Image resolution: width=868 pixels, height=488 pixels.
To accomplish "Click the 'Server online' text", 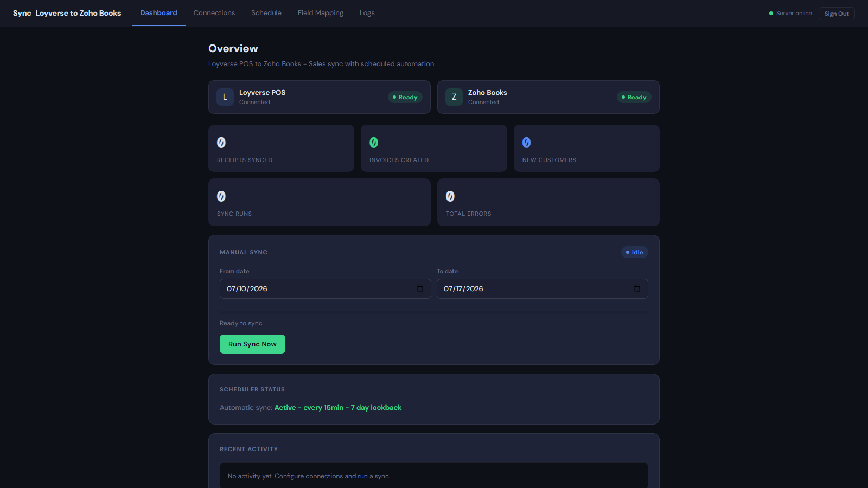I will [x=794, y=14].
